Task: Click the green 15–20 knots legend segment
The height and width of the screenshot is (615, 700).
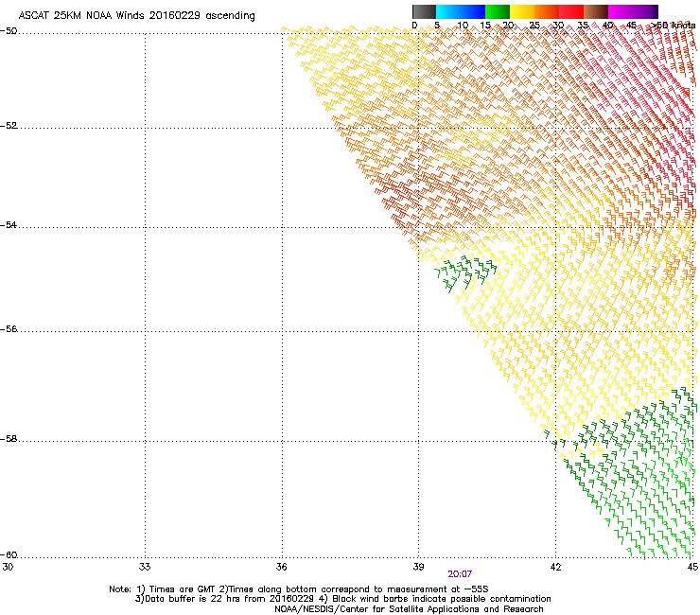Action: [498, 11]
